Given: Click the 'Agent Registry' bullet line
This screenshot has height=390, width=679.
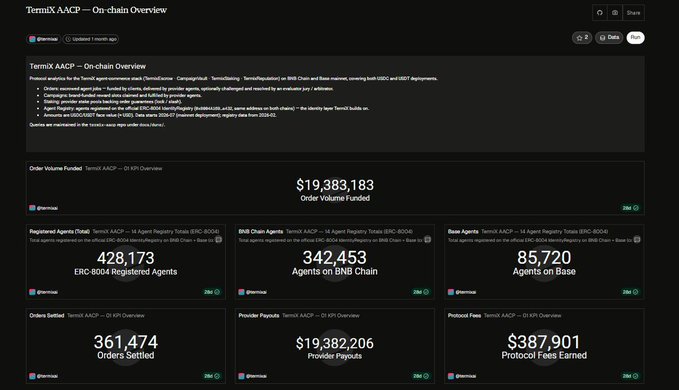Looking at the screenshot, I should click(206, 108).
